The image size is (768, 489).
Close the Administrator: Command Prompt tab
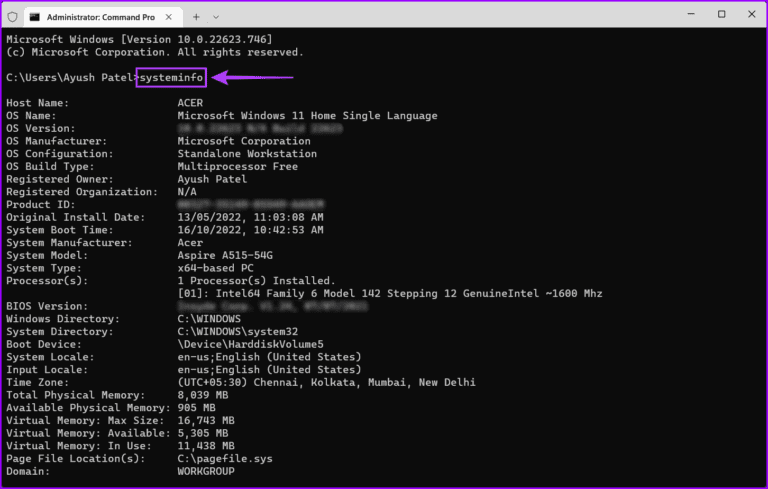(168, 17)
